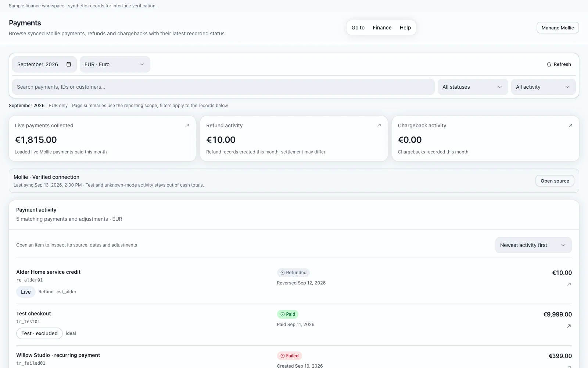Click the Alder Home service credit title
The height and width of the screenshot is (368, 588).
(48, 272)
